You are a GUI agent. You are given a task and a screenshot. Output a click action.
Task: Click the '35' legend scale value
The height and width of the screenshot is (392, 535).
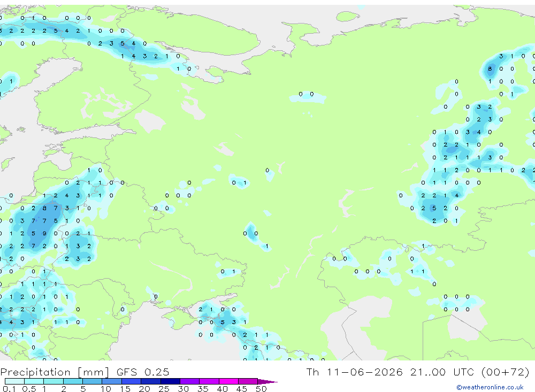coord(203,389)
